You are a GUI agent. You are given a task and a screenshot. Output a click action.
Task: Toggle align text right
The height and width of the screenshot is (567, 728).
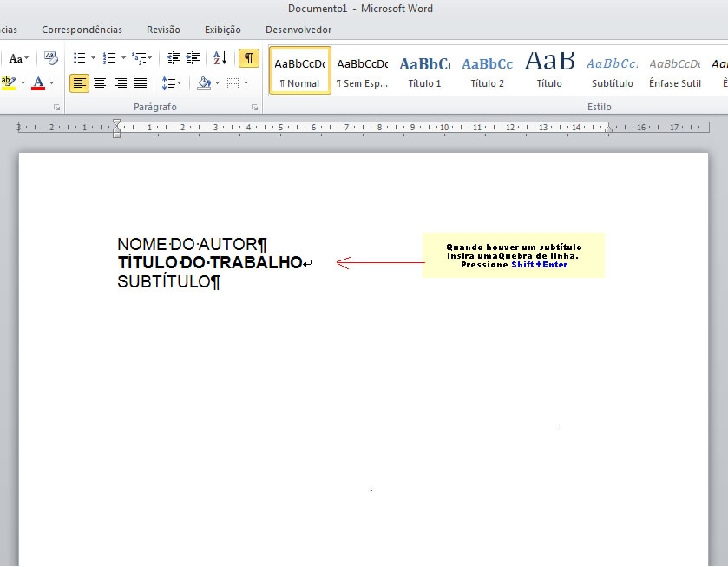[121, 83]
